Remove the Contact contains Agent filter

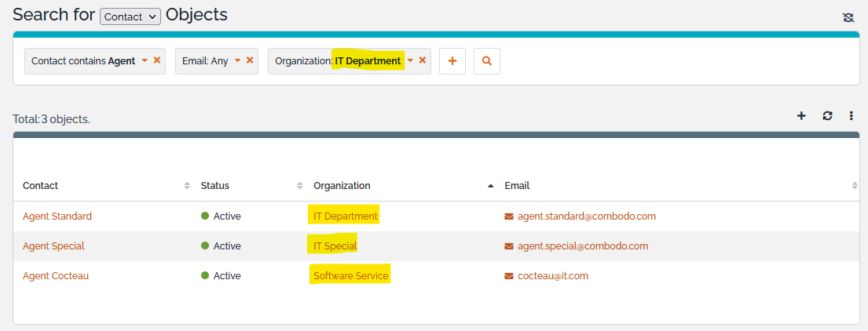tap(157, 60)
